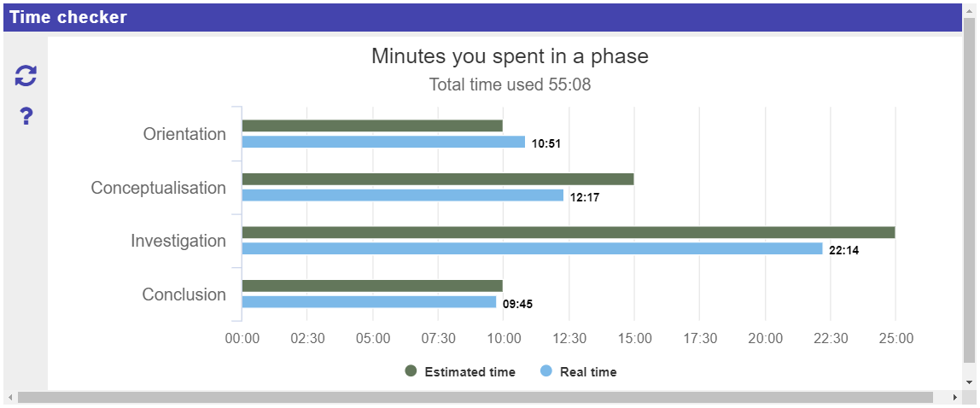
Task: Click the blue Real time legend dot
Action: click(546, 371)
